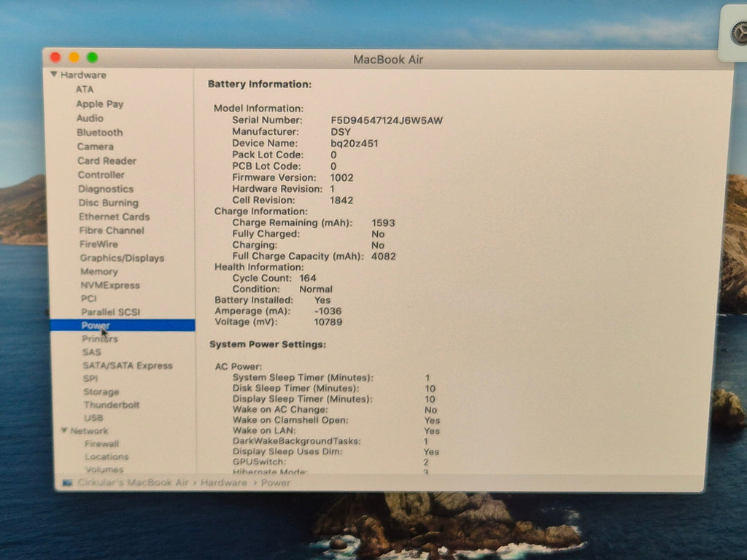
Task: Show SATA/SATA Express details
Action: click(128, 365)
